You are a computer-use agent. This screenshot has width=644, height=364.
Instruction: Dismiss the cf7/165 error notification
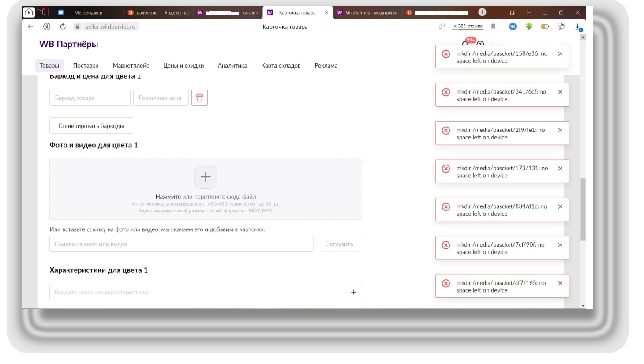coord(560,283)
